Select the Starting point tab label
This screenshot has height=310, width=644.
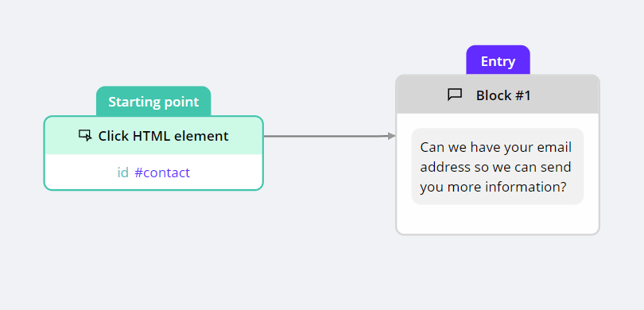pyautogui.click(x=153, y=102)
